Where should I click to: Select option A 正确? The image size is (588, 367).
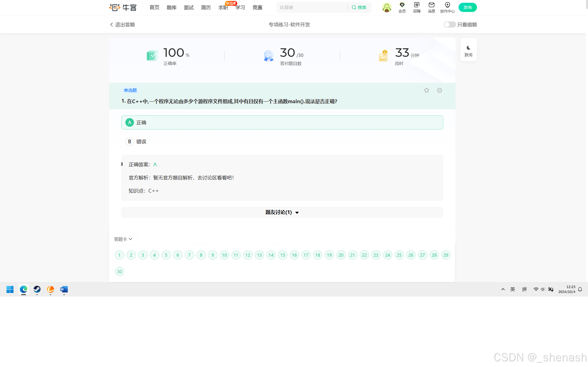[x=282, y=122]
